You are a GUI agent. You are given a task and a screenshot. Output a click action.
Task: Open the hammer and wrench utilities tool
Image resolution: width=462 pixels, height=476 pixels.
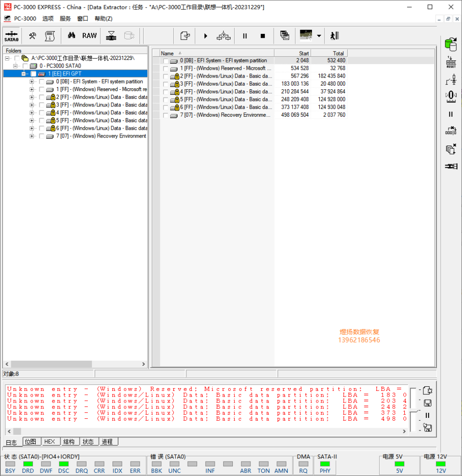tap(33, 36)
